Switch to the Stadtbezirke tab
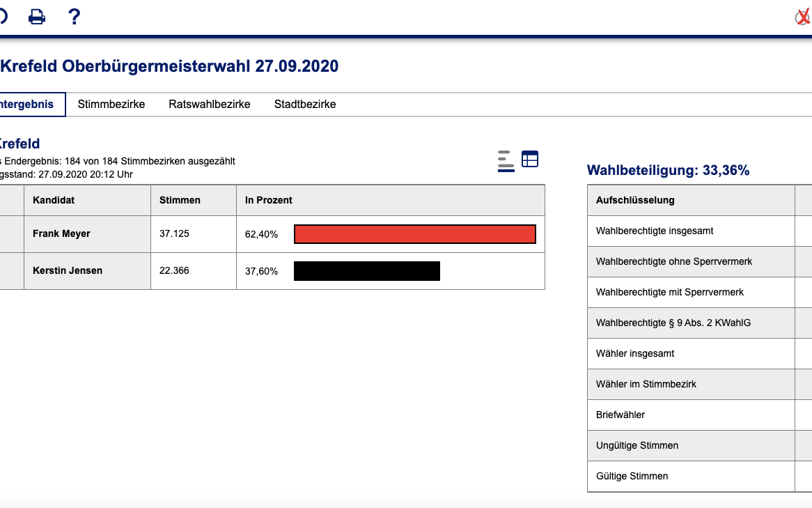This screenshot has width=812, height=508. coord(305,105)
